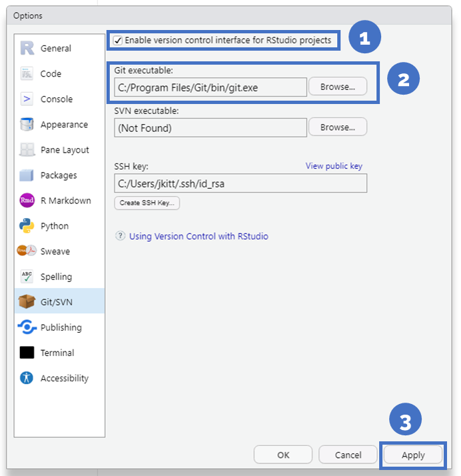461x476 pixels.
Task: Switch to the Publishing options tab
Action: tap(60, 327)
